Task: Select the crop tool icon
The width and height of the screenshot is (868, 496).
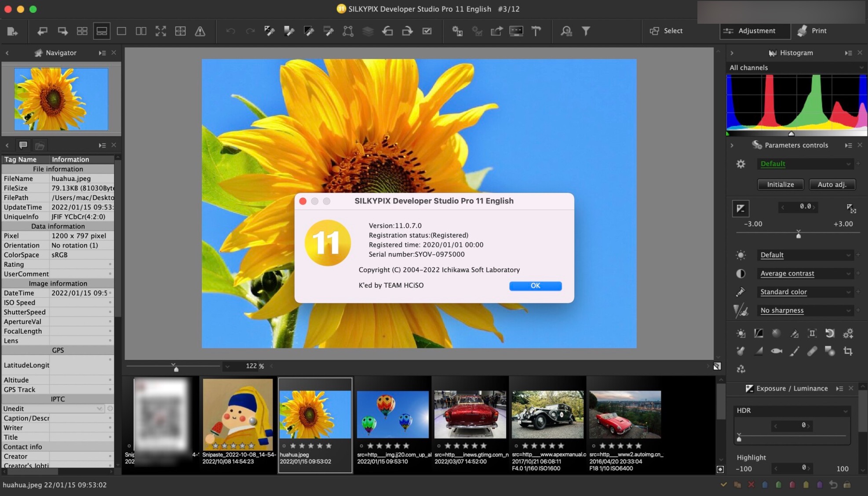Action: coord(848,351)
